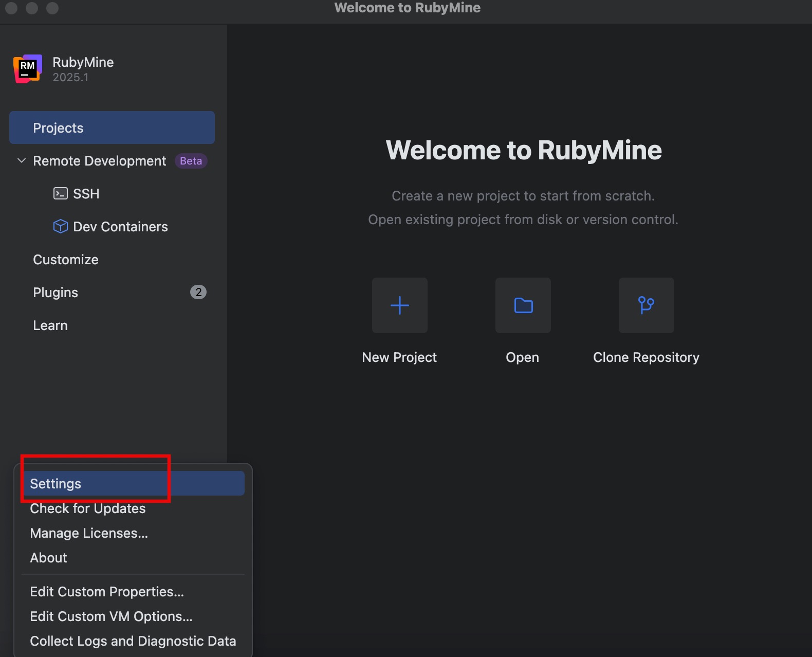
Task: Click the Dev Containers cube icon
Action: [60, 227]
